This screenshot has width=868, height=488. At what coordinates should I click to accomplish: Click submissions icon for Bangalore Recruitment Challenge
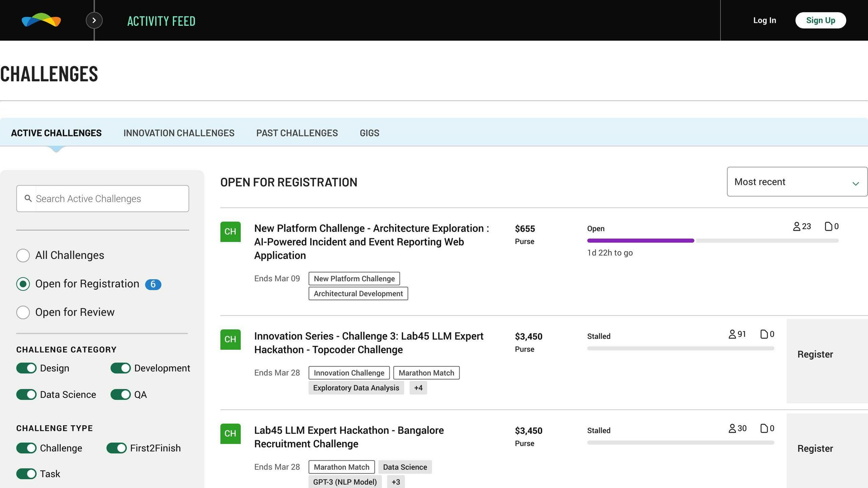pyautogui.click(x=764, y=428)
